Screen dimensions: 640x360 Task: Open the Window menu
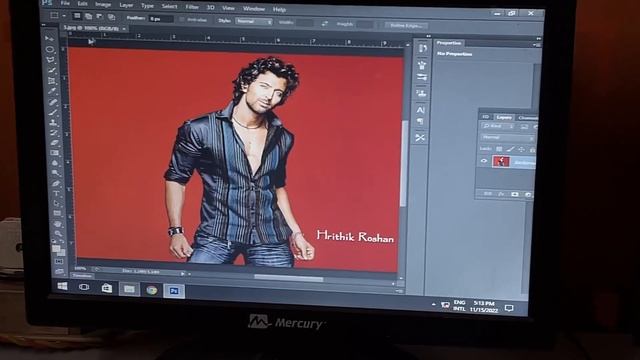pos(254,8)
